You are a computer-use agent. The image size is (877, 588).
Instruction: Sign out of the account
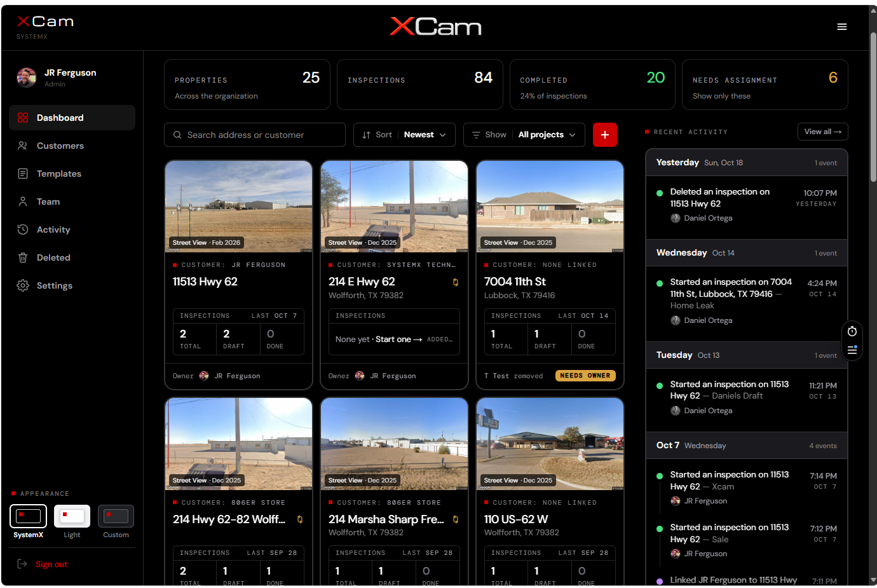pyautogui.click(x=51, y=564)
